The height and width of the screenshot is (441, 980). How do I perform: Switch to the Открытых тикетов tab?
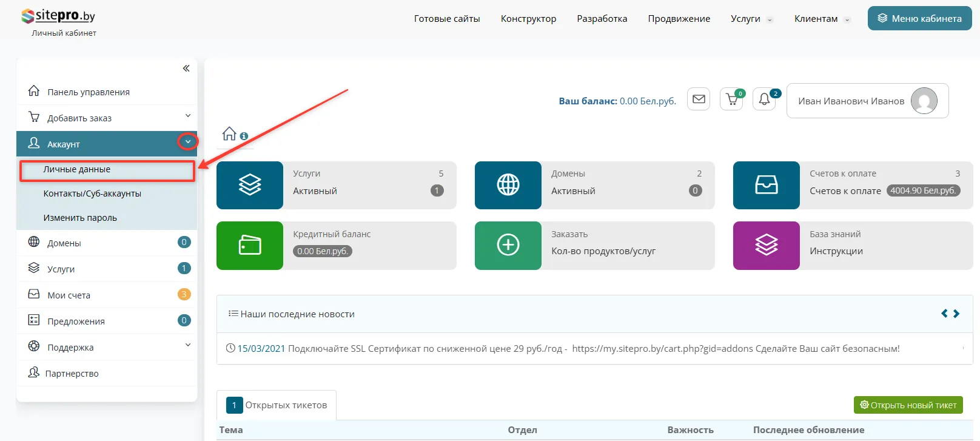[x=277, y=405]
